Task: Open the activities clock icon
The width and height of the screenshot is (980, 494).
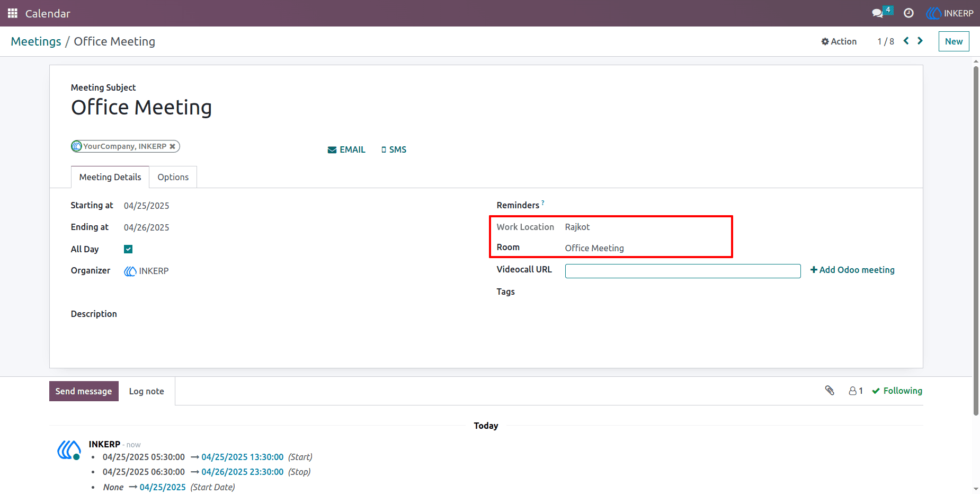Action: [x=908, y=13]
